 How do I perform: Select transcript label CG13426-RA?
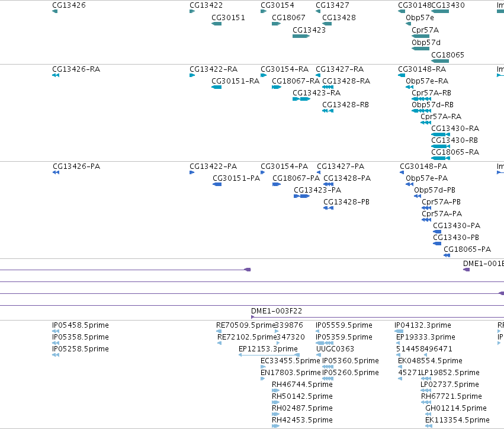(76, 69)
